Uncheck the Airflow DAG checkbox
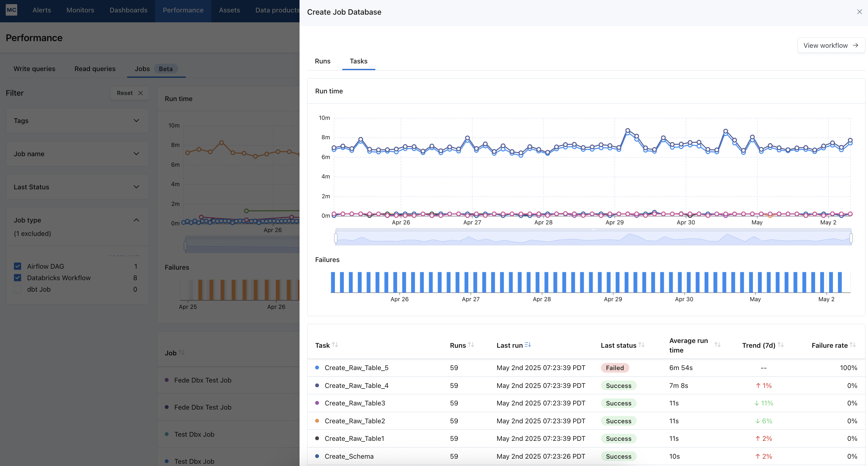This screenshot has height=466, width=868. pyautogui.click(x=18, y=266)
